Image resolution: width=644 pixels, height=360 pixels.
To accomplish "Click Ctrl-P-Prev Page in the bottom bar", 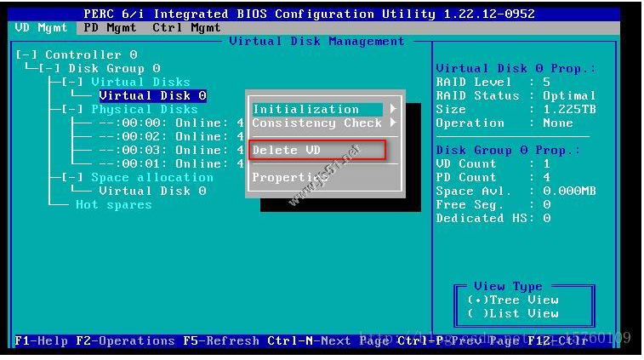I will 459,341.
